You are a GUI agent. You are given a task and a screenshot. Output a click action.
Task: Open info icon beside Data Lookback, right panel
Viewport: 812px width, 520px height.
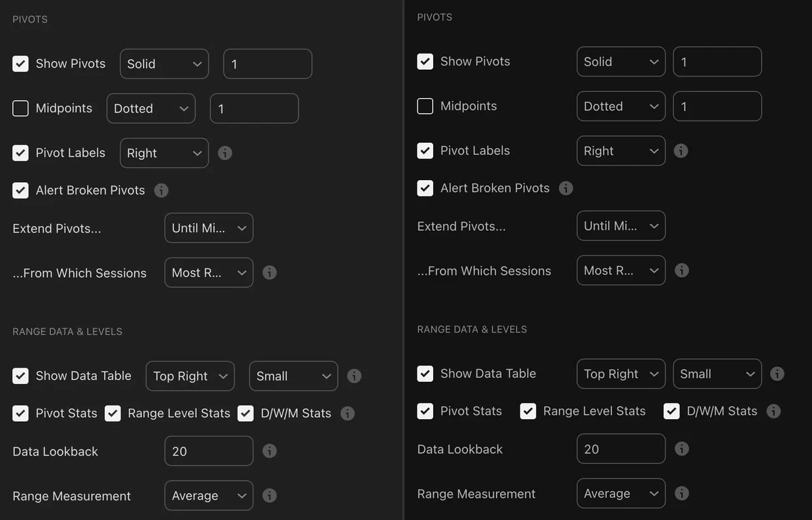[682, 449]
